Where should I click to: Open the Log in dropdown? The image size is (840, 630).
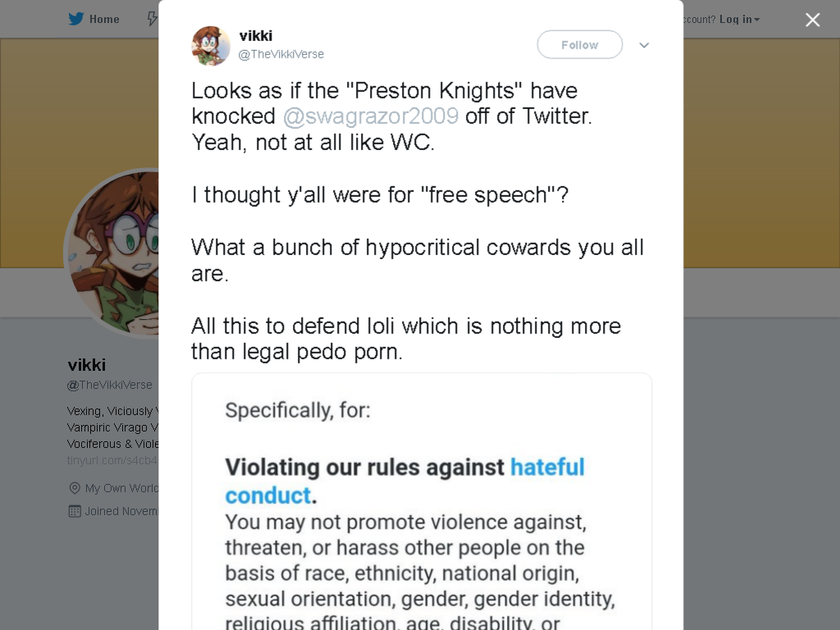pos(739,20)
